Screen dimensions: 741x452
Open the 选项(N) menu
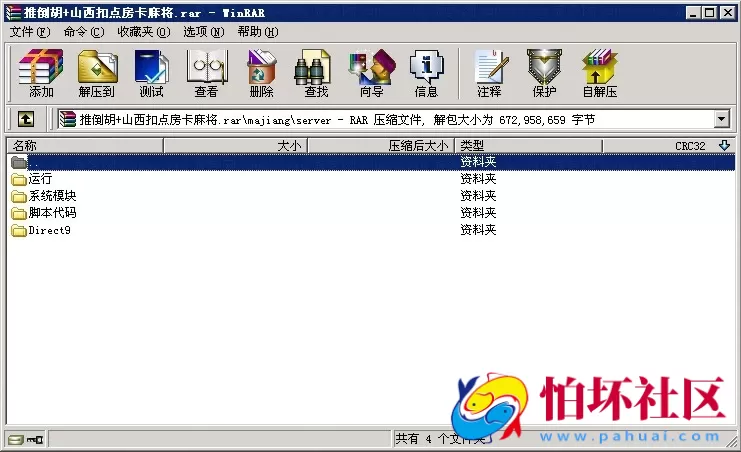(204, 32)
